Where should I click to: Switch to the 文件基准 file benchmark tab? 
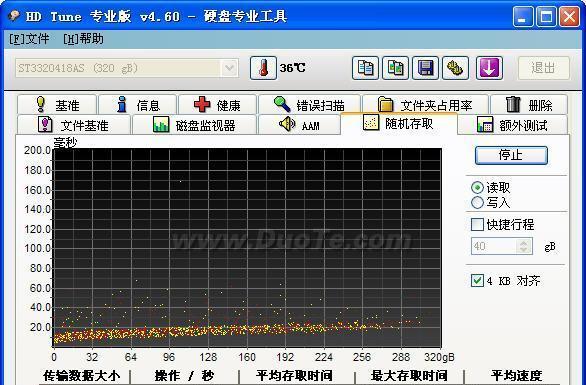click(74, 125)
